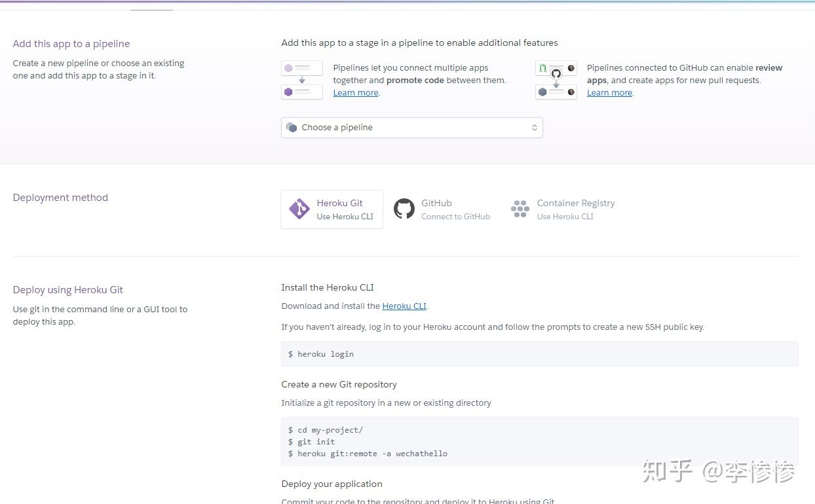Click the GitHub review apps illustration
Viewport: 815px width, 504px height.
click(556, 80)
